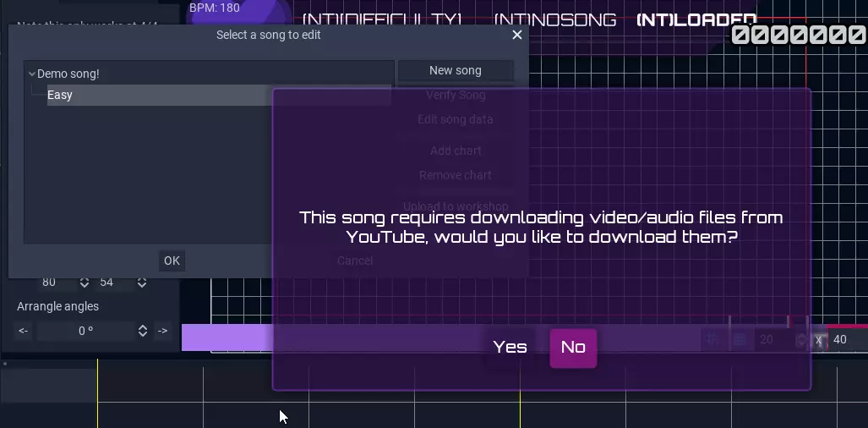Image resolution: width=868 pixels, height=428 pixels.
Task: Click the BPM: 180 label
Action: coord(214,8)
